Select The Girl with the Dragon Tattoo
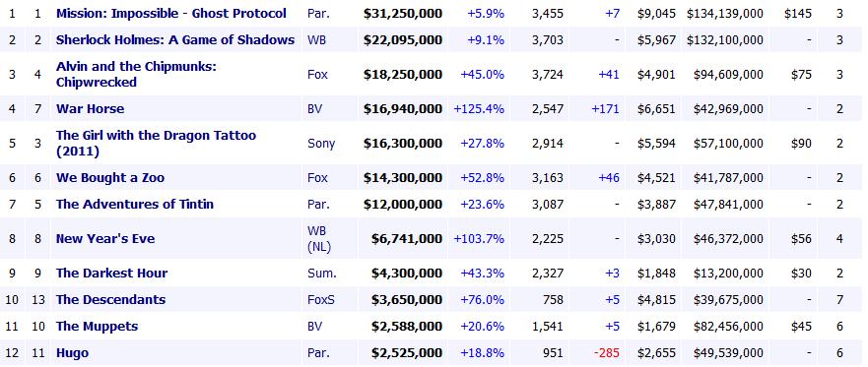This screenshot has height=367, width=868. coord(156,143)
